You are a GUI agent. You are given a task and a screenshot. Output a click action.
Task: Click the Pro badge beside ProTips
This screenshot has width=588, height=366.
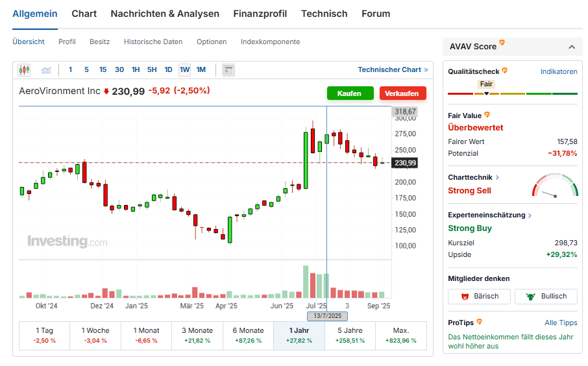pos(480,322)
